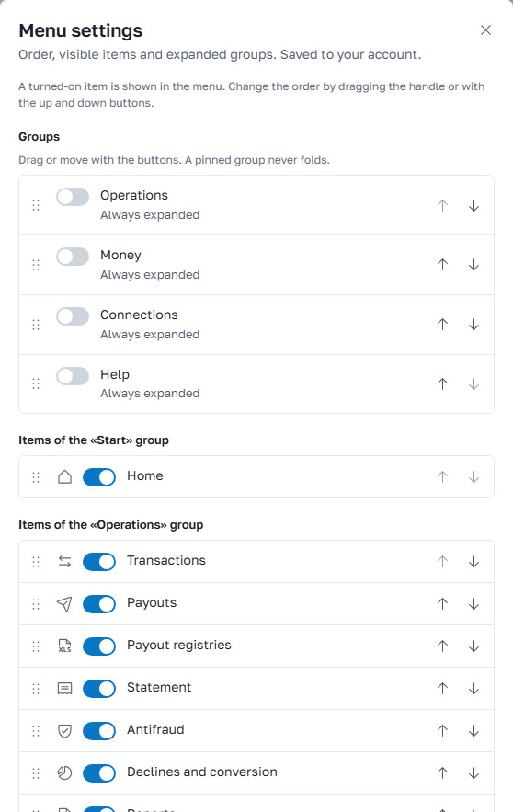Click the Home house icon
Viewport: 513px width, 812px height.
64,476
